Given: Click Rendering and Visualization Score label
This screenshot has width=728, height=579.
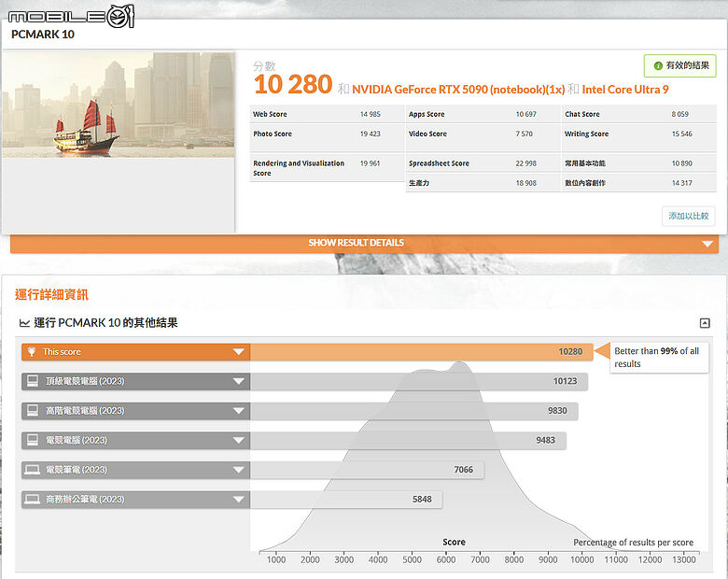Looking at the screenshot, I should (299, 168).
